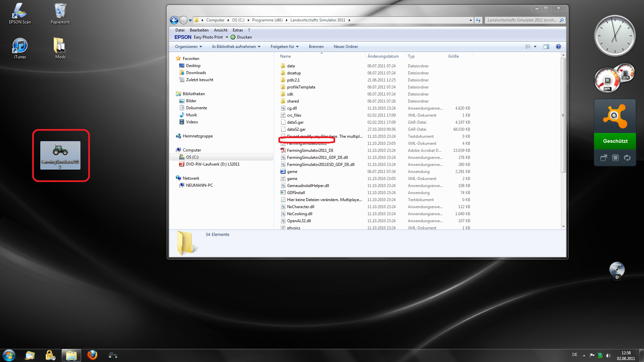
Task: Expand the Freigeben für dropdown
Action: [x=284, y=47]
